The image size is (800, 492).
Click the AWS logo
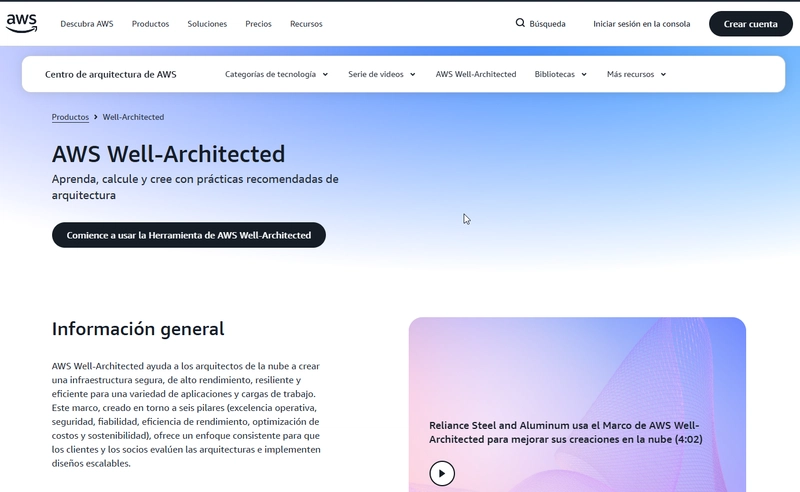[x=21, y=23]
